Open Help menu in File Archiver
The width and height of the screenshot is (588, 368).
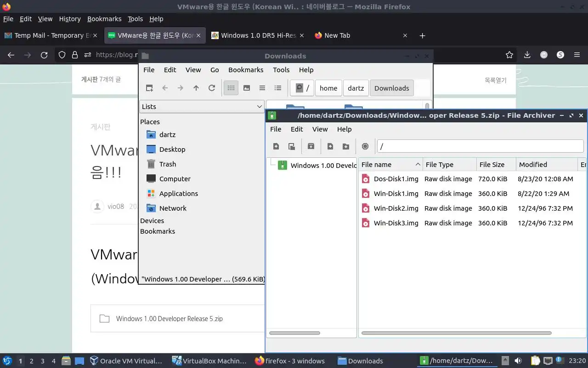pos(344,129)
